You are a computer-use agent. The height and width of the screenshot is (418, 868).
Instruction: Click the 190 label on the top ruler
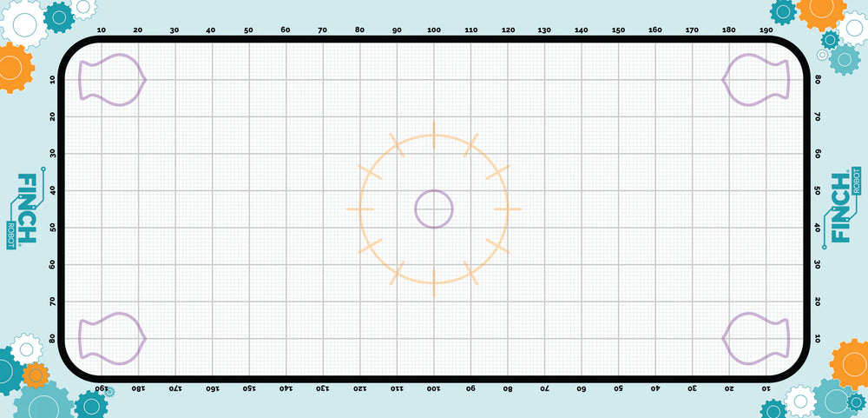click(x=766, y=30)
